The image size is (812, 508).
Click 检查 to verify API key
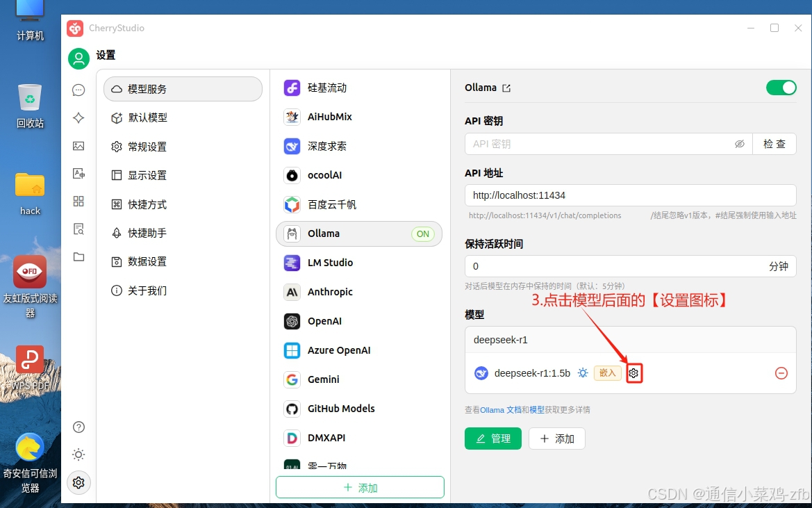point(774,144)
